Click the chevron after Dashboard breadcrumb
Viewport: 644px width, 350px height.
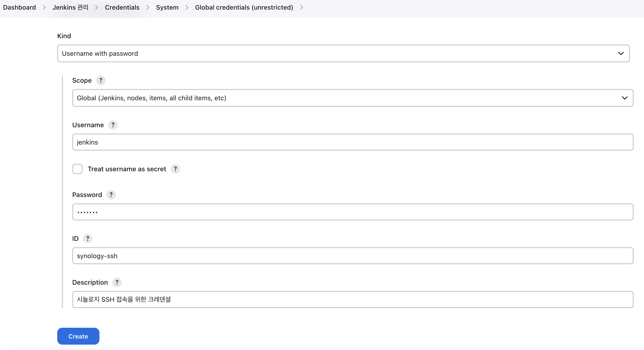coord(44,7)
